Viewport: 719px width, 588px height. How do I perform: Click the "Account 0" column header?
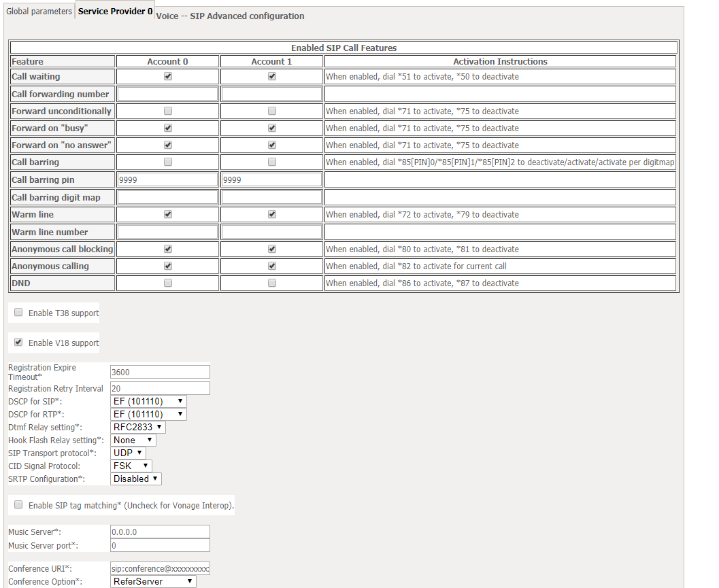tap(167, 61)
